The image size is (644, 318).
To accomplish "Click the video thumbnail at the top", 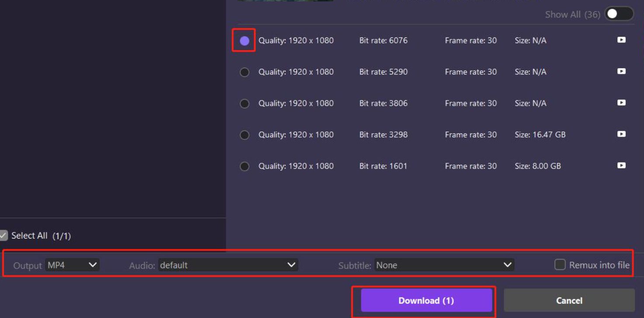I will pyautogui.click(x=285, y=0).
